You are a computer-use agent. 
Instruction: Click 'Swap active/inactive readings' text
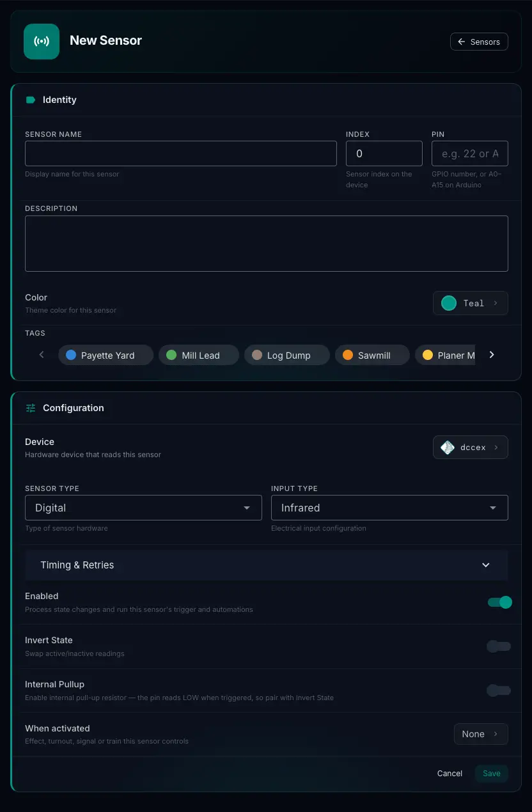click(75, 653)
